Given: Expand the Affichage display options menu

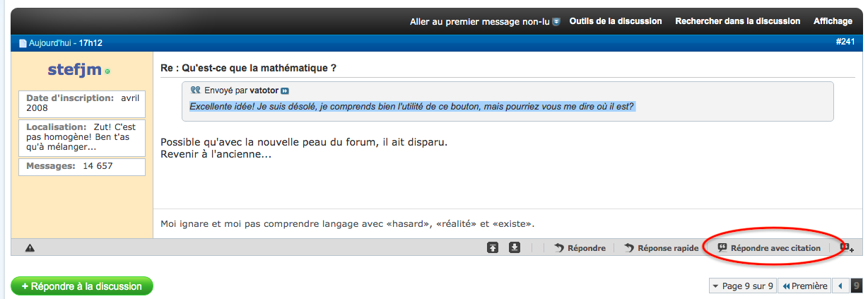Looking at the screenshot, I should point(833,21).
